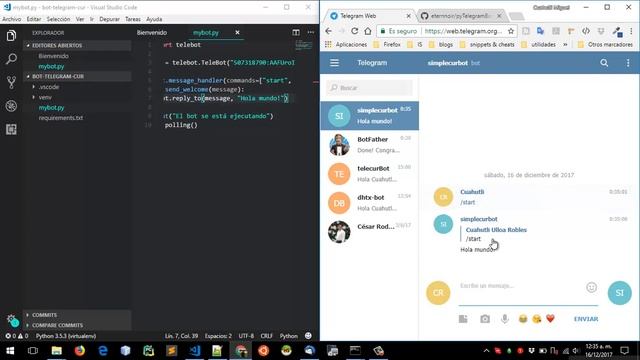Click ENVIAR to send the message
Viewport: 640px width, 360px height.
[x=586, y=319]
